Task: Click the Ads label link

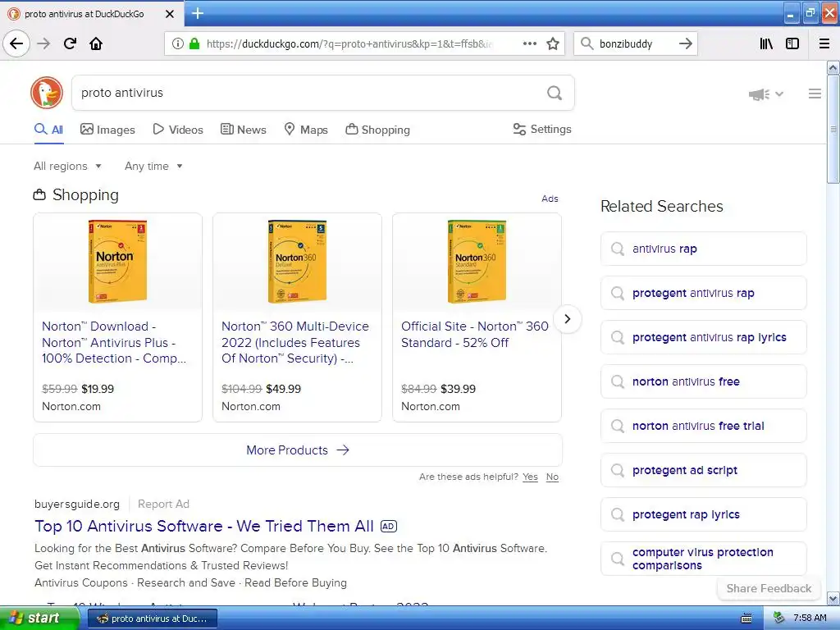Action: pyautogui.click(x=550, y=199)
